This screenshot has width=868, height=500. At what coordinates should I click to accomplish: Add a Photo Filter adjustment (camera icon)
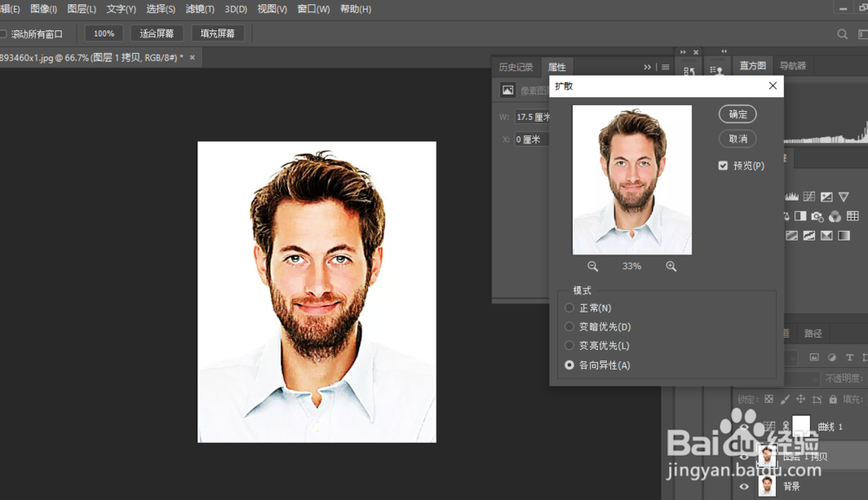tap(817, 216)
